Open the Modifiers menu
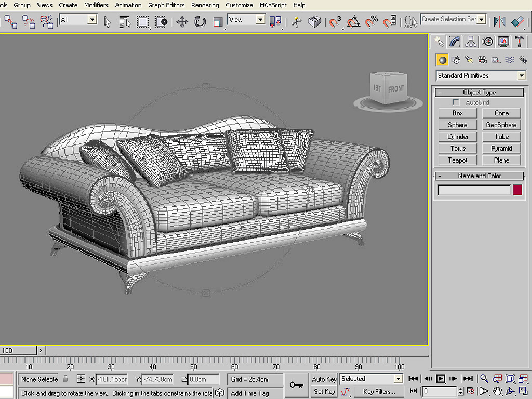The width and height of the screenshot is (532, 399). (96, 5)
